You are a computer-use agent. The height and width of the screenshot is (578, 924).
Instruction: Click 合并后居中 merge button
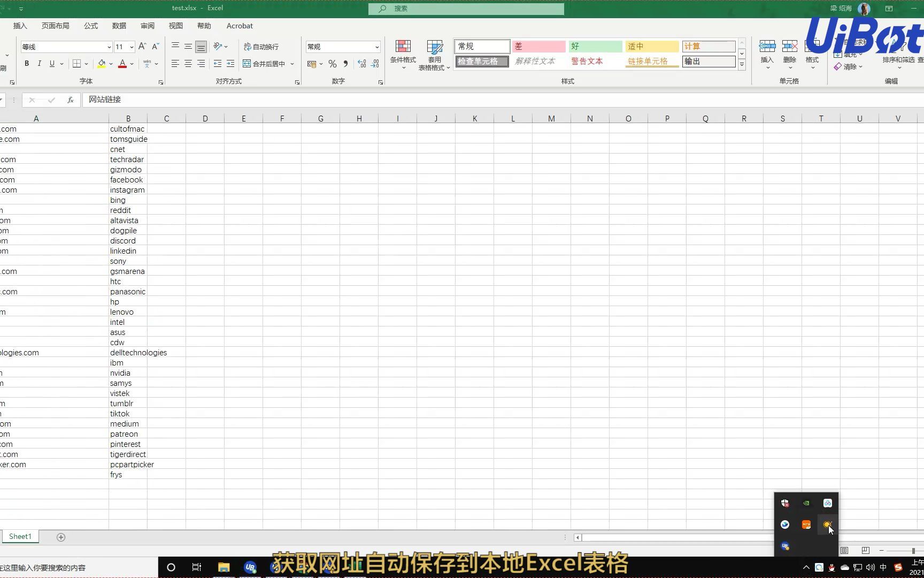(264, 64)
